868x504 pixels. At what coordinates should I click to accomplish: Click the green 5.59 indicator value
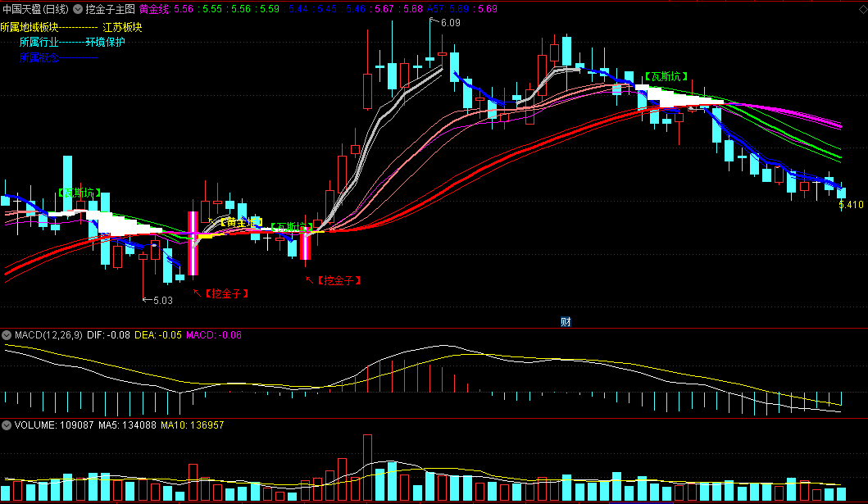tap(270, 9)
